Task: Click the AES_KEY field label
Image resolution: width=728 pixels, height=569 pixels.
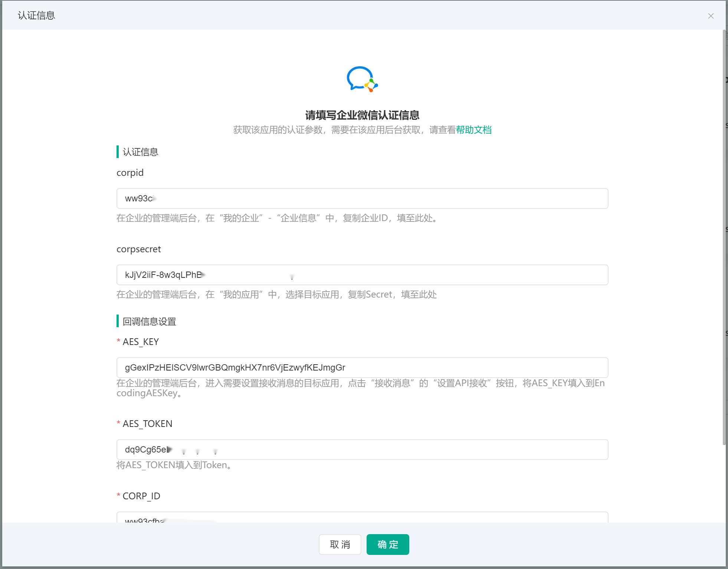Action: [x=141, y=342]
